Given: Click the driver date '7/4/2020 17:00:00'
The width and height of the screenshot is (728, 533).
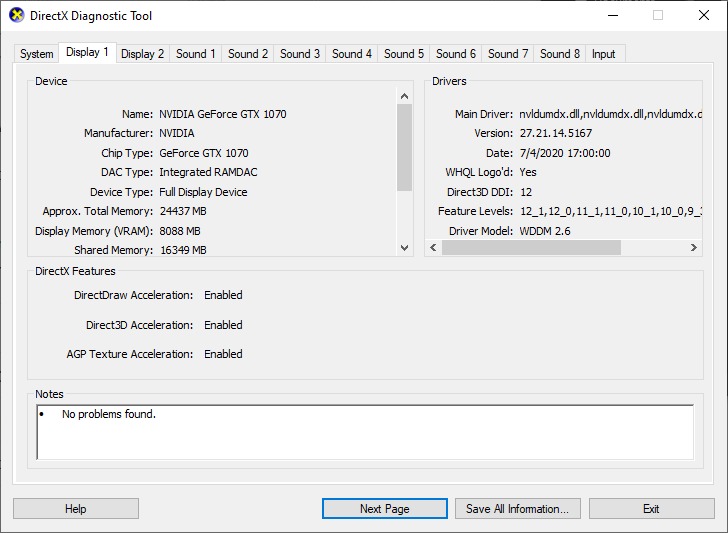Looking at the screenshot, I should [565, 153].
